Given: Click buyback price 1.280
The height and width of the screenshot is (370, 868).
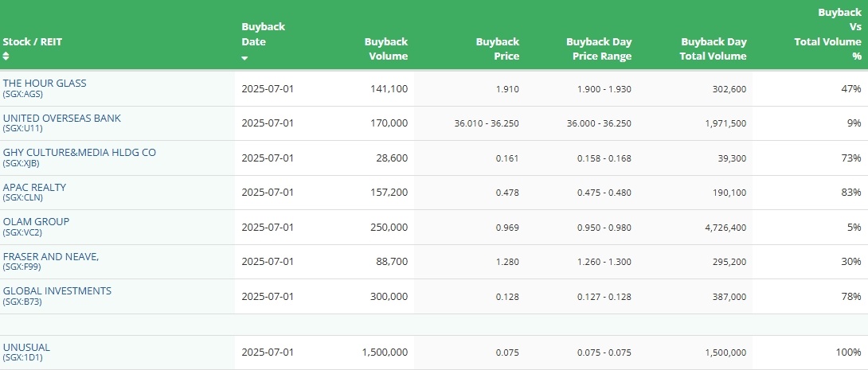Looking at the screenshot, I should point(509,262).
